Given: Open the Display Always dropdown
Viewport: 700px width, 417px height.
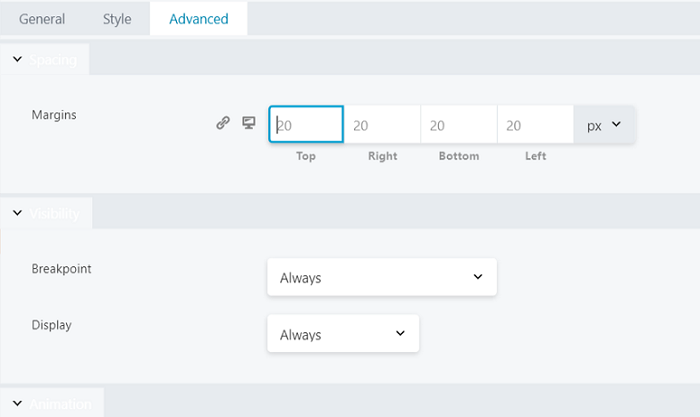Looking at the screenshot, I should point(343,334).
